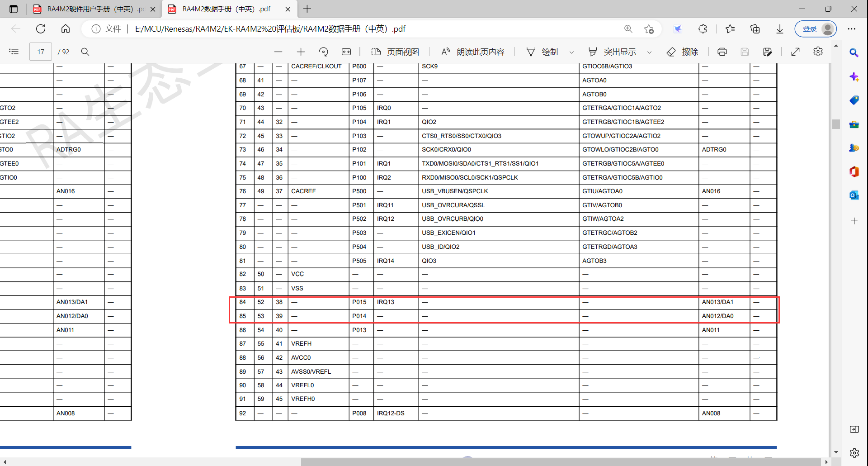
Task: Click the horizontal scrollbar thumb
Action: 561,462
